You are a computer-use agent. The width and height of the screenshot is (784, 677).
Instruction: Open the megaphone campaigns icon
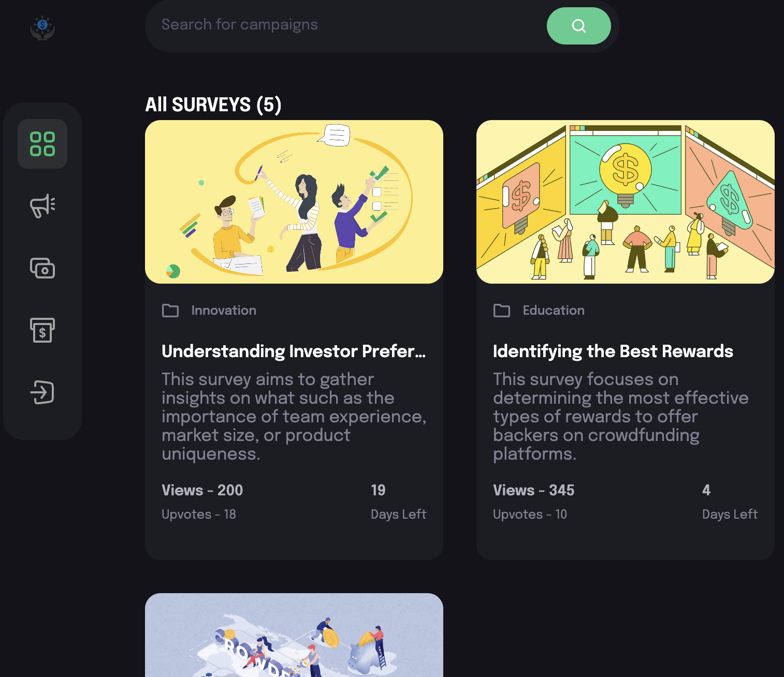click(42, 205)
